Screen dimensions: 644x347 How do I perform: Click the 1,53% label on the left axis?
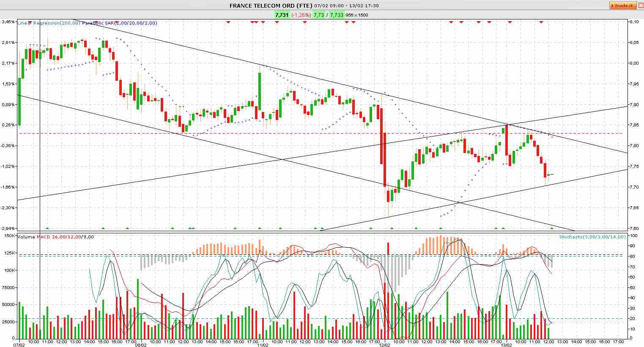tap(8, 84)
